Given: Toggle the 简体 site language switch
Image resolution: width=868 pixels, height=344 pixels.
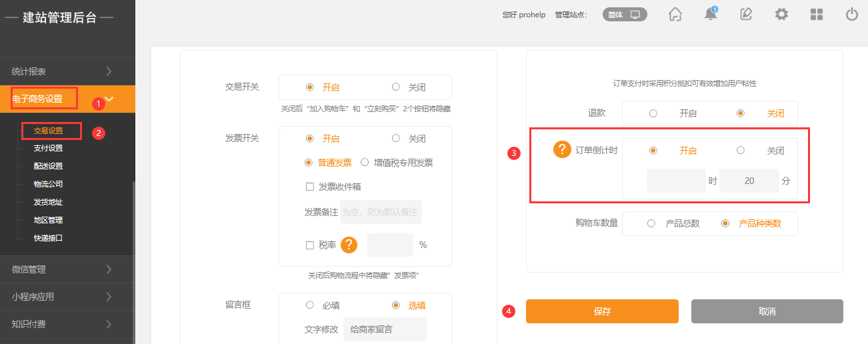Looking at the screenshot, I should click(625, 15).
